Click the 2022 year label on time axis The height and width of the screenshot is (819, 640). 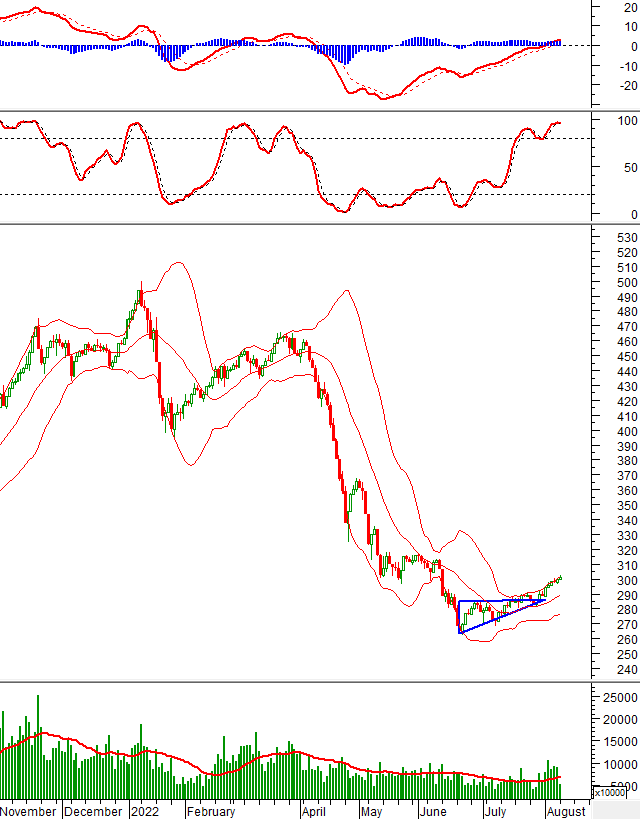pos(145,811)
